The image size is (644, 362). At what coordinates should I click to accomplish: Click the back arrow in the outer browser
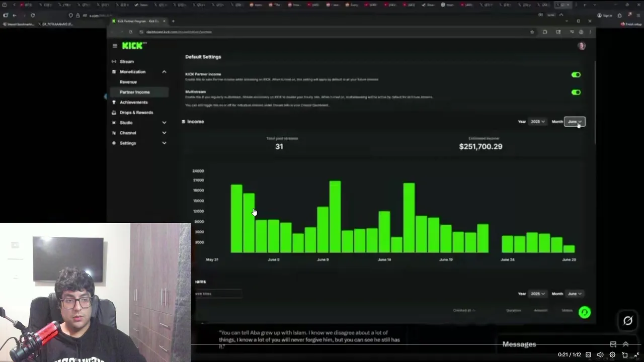(14, 16)
